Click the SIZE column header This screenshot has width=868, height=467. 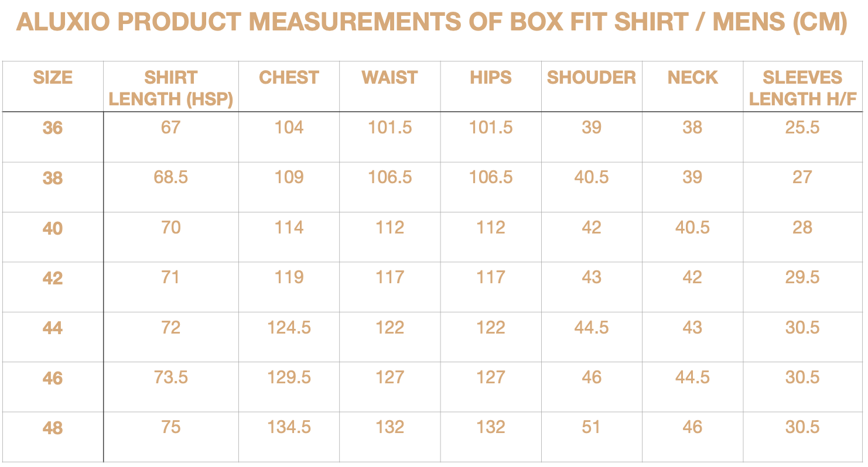pyautogui.click(x=53, y=78)
